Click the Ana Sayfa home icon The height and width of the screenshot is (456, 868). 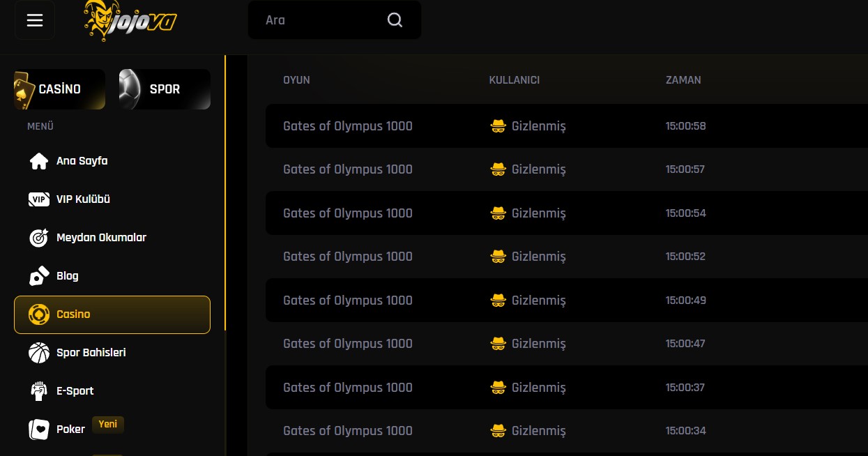[x=38, y=161]
